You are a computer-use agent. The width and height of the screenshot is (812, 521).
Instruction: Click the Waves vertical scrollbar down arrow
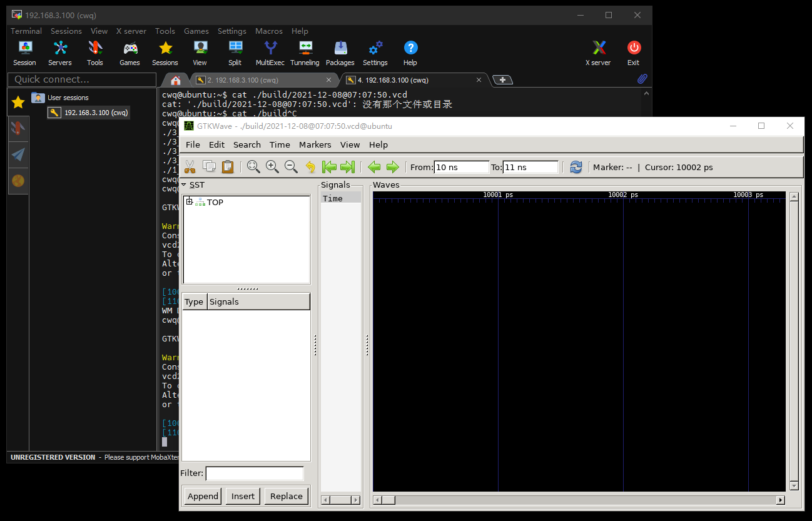click(x=794, y=486)
